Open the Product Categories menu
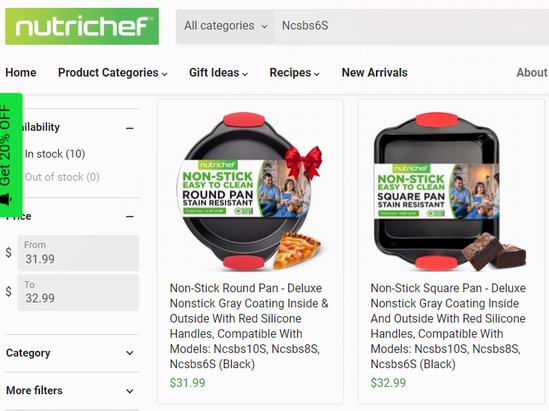This screenshot has width=549, height=411. [113, 72]
